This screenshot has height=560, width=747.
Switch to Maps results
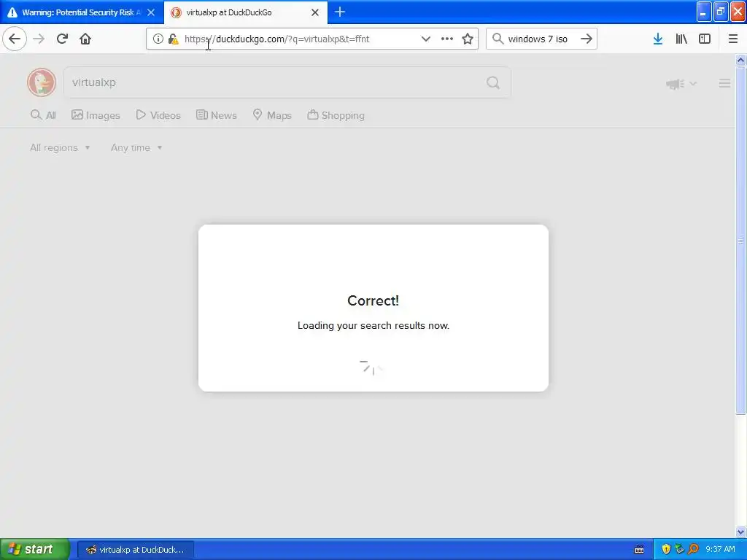pos(272,115)
